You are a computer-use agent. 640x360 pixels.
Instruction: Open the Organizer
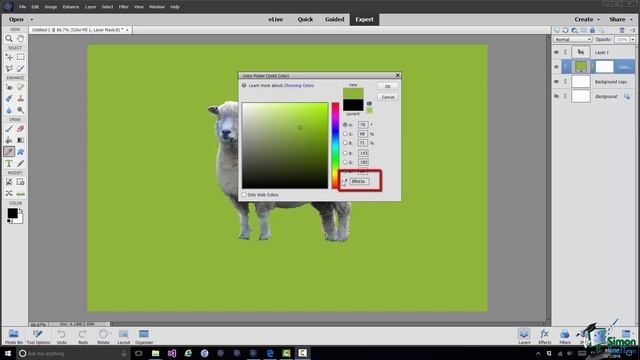pyautogui.click(x=144, y=337)
